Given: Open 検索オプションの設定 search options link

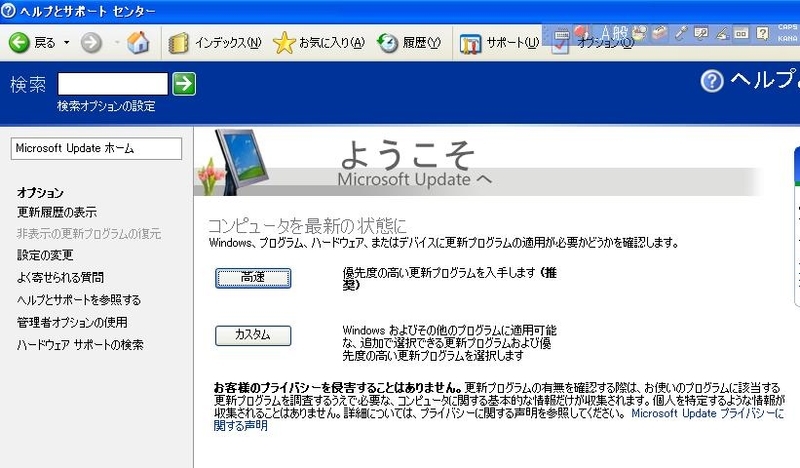Looking at the screenshot, I should (x=106, y=106).
